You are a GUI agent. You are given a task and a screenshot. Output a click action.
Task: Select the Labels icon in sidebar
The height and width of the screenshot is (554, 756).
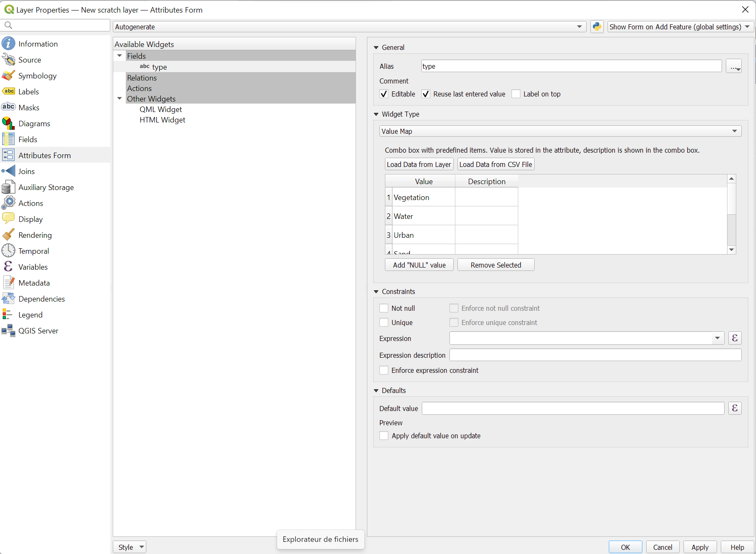9,91
